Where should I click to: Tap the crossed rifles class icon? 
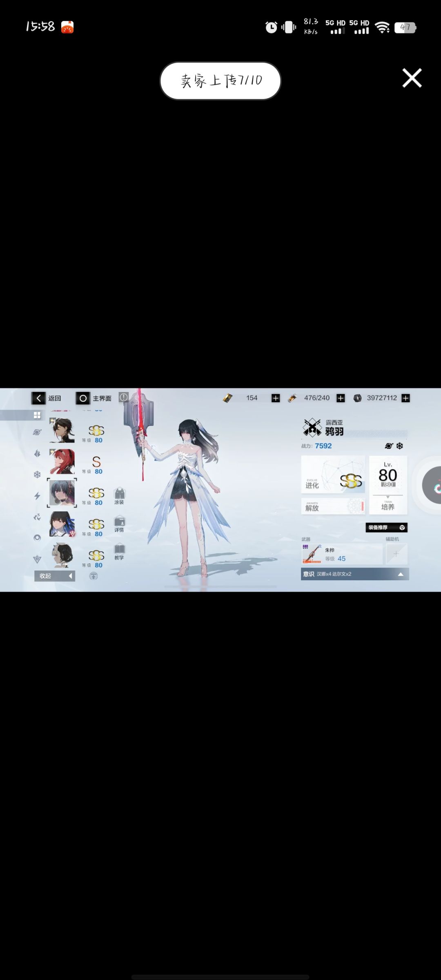point(312,427)
